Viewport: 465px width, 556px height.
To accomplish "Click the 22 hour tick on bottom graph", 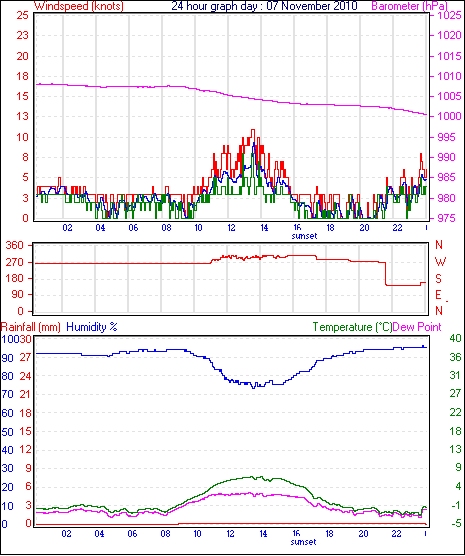I will tap(396, 533).
